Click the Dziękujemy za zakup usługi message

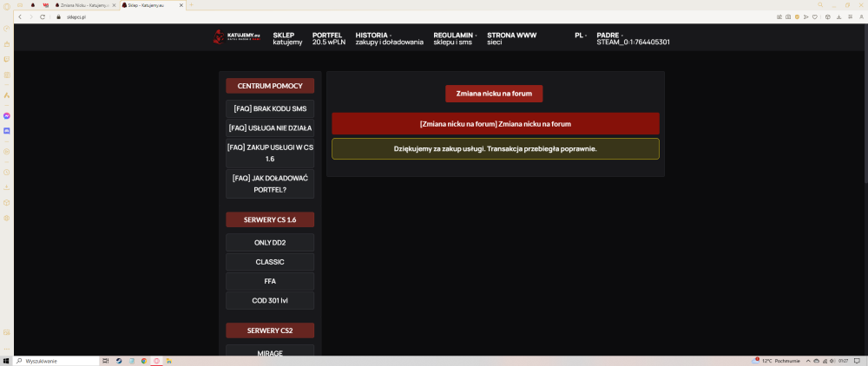(x=496, y=149)
